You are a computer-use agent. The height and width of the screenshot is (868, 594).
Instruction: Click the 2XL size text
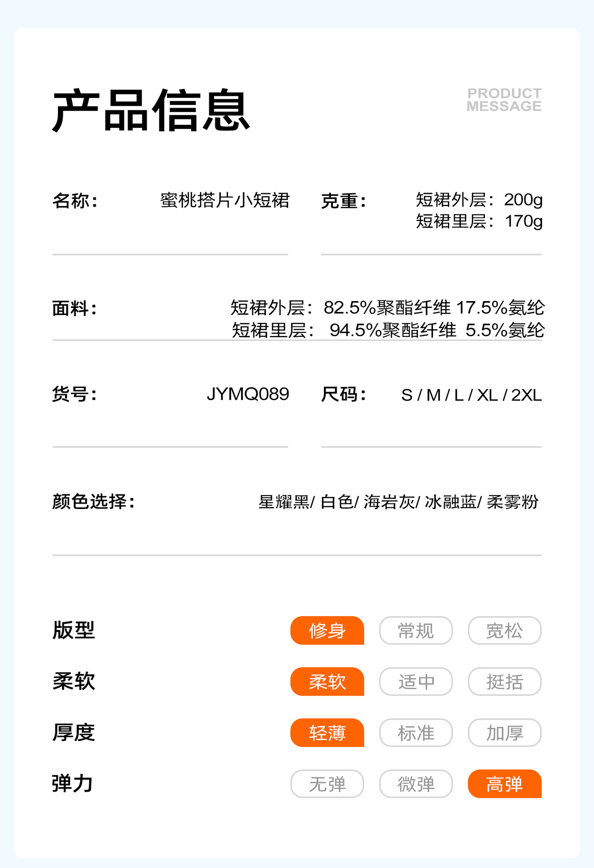(x=527, y=395)
